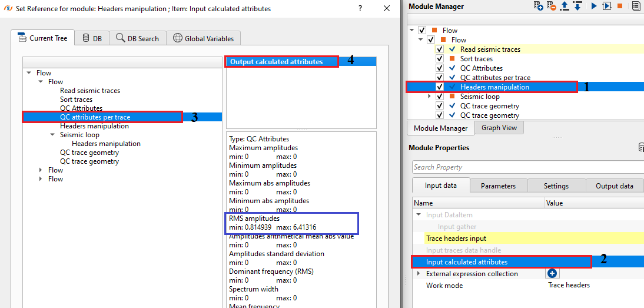Image resolution: width=644 pixels, height=308 pixels.
Task: Click the run-step play icon with the frame
Action: [x=607, y=6]
